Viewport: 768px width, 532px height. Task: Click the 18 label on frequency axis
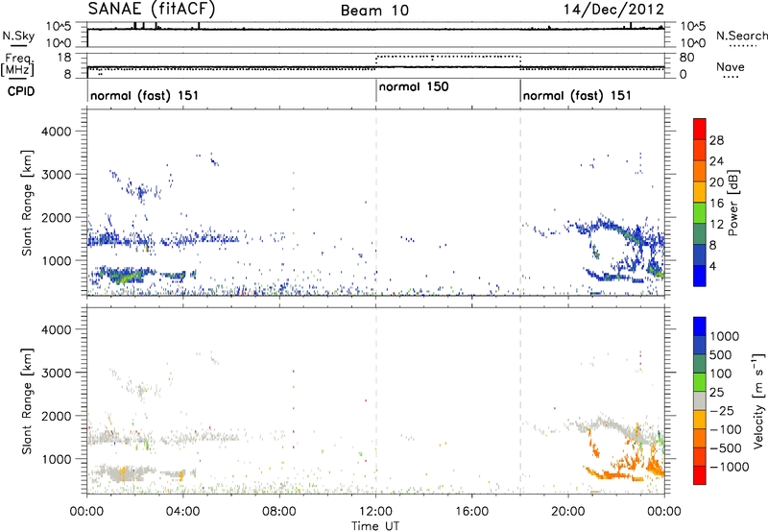click(63, 58)
